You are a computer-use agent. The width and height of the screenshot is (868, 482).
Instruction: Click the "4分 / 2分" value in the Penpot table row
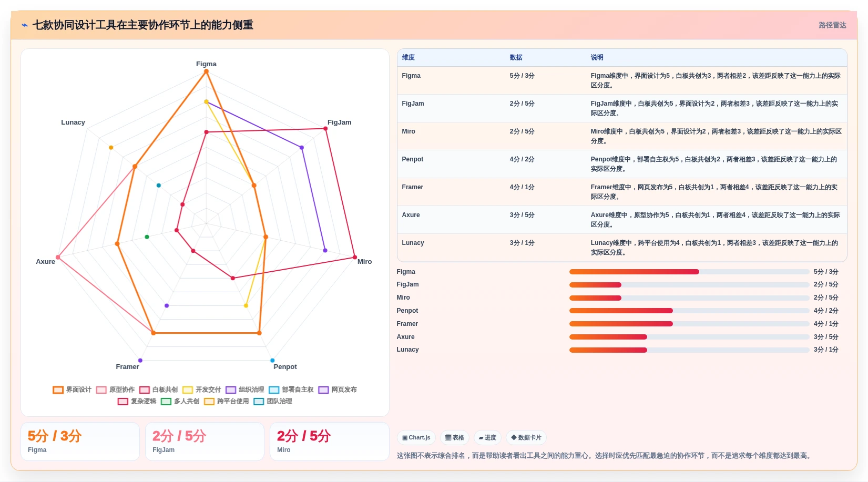522,159
